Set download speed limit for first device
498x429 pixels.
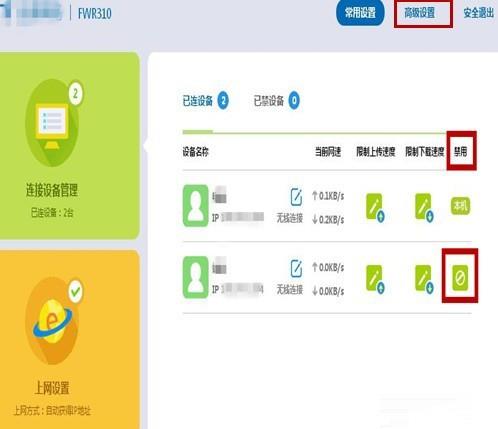(x=424, y=208)
